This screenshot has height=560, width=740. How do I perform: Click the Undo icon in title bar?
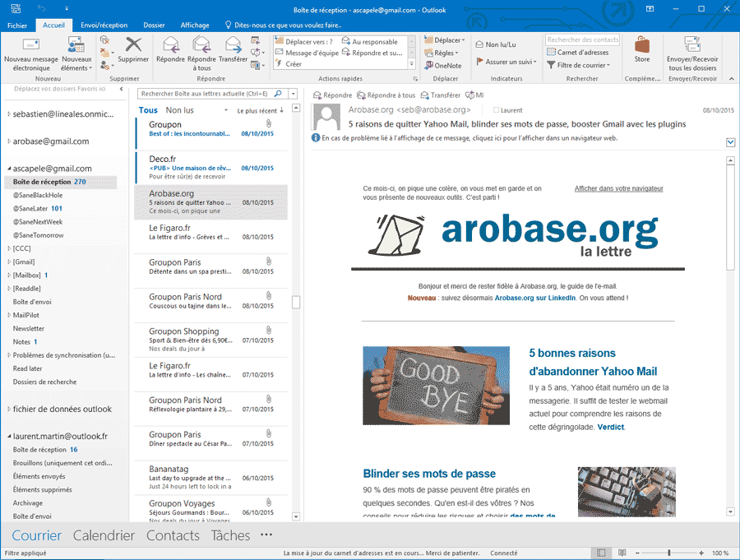(x=42, y=9)
